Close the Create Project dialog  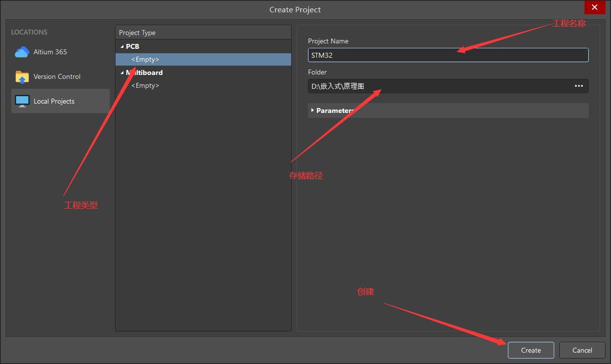595,7
